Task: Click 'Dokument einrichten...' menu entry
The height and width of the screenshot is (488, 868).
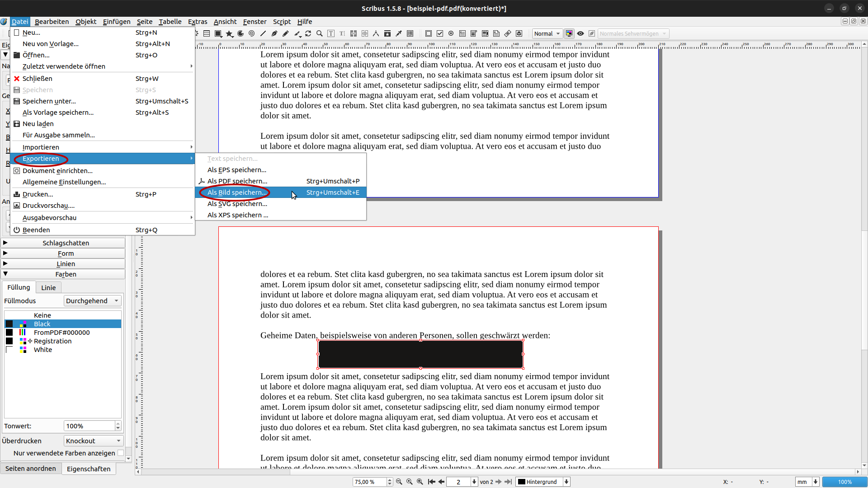Action: click(57, 171)
